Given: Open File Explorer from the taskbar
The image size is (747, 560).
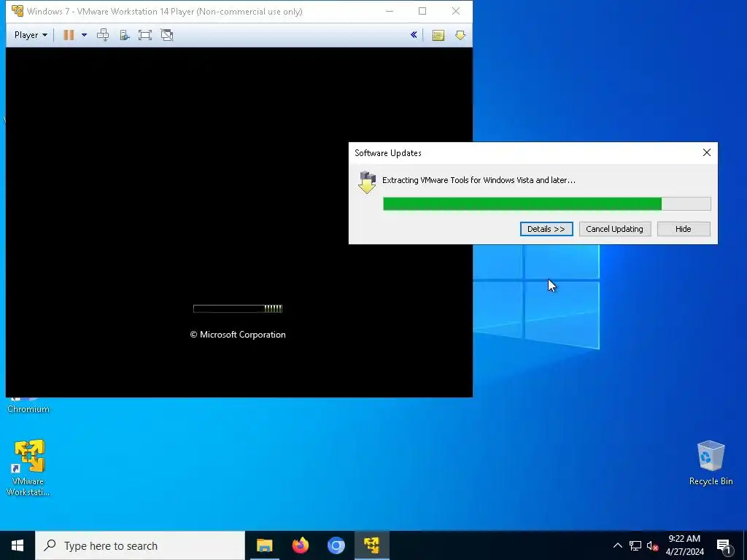Looking at the screenshot, I should [x=264, y=545].
